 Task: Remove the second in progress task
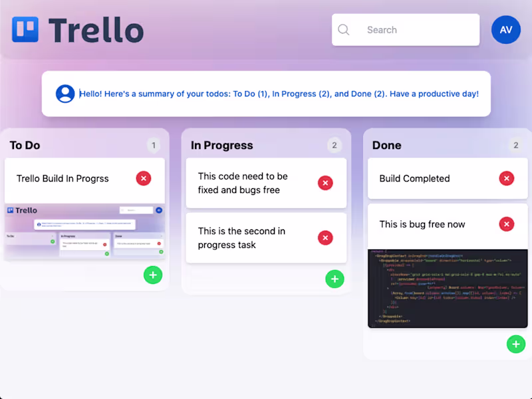point(325,238)
